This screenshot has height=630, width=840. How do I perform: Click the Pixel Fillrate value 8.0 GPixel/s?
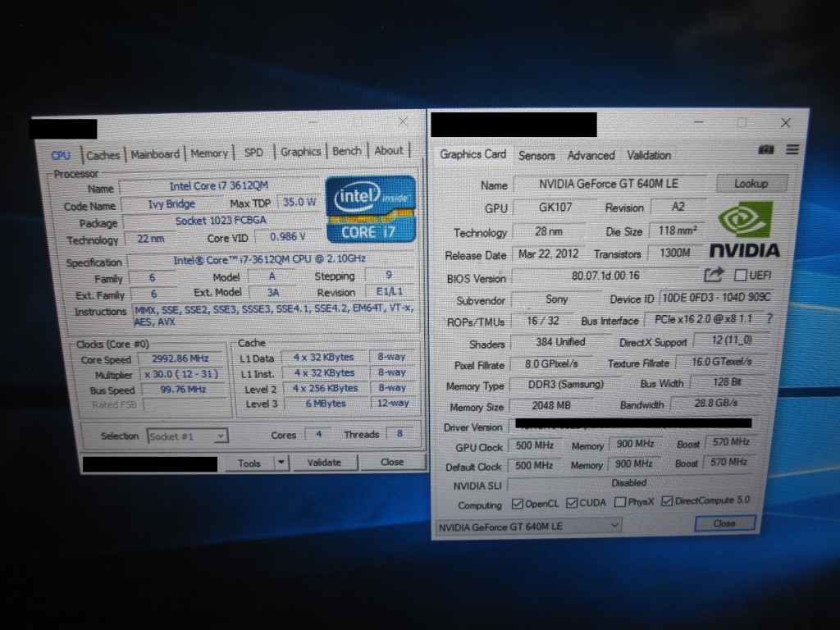(551, 363)
